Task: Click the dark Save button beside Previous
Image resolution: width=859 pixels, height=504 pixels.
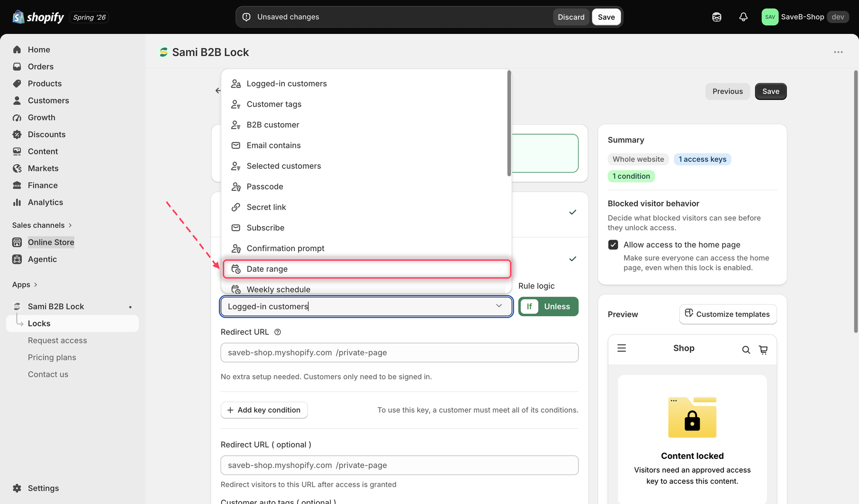Action: coord(770,91)
